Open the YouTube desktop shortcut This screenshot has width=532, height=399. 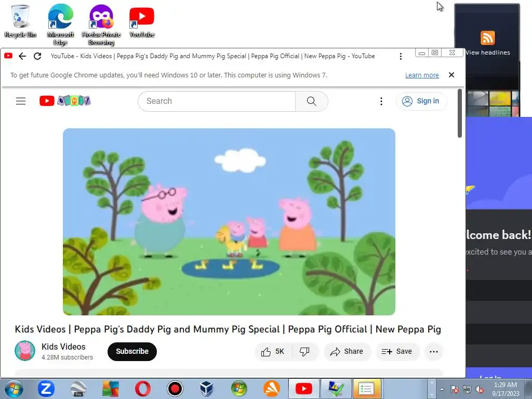point(142,21)
